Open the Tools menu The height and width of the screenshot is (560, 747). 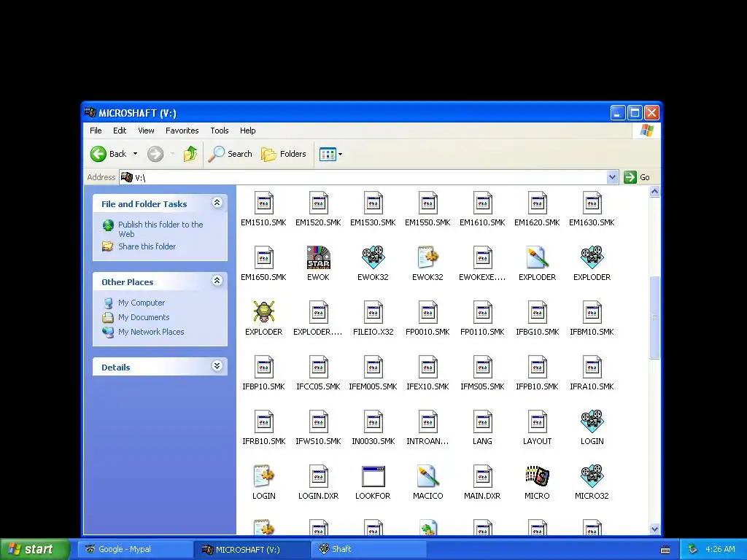pos(219,131)
